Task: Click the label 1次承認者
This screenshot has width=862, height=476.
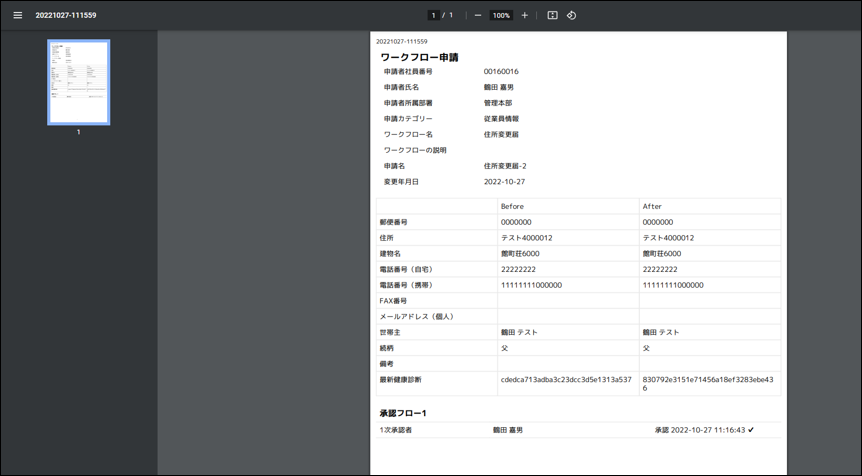Action: (x=395, y=430)
